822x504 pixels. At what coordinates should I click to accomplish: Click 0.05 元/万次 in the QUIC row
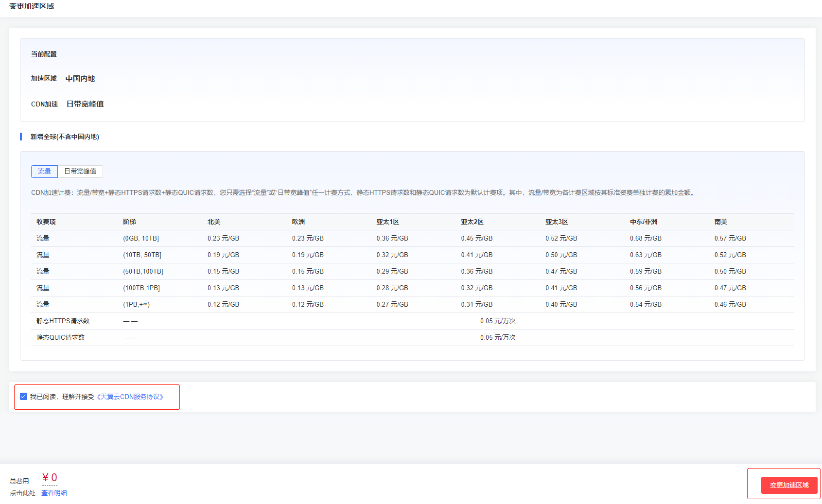point(498,337)
